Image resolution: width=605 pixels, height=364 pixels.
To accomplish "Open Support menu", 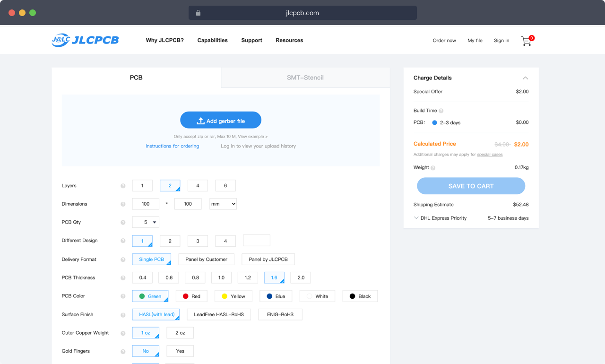I will click(251, 40).
